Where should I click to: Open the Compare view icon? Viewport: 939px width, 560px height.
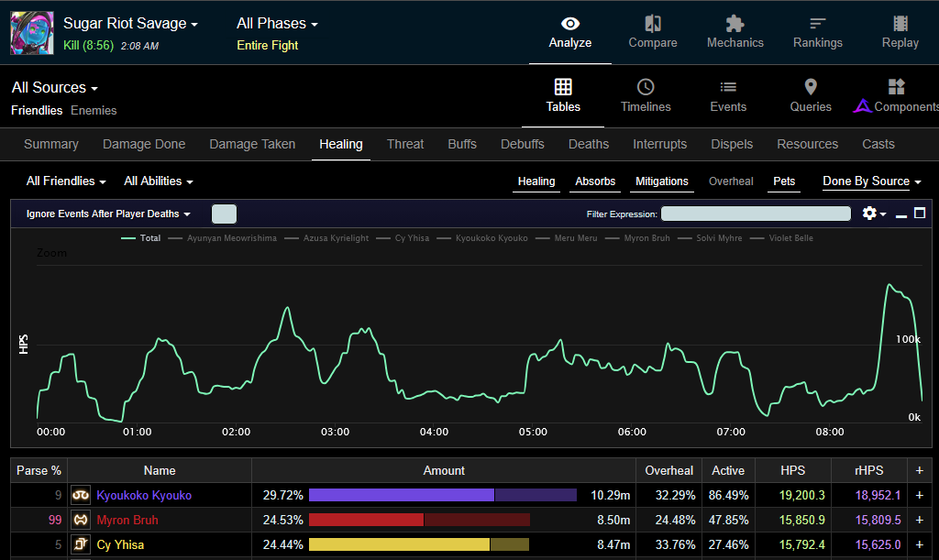coord(653,23)
